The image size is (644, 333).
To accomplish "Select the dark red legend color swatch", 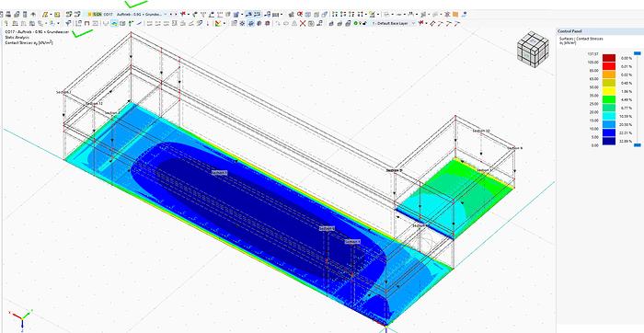I will point(609,58).
